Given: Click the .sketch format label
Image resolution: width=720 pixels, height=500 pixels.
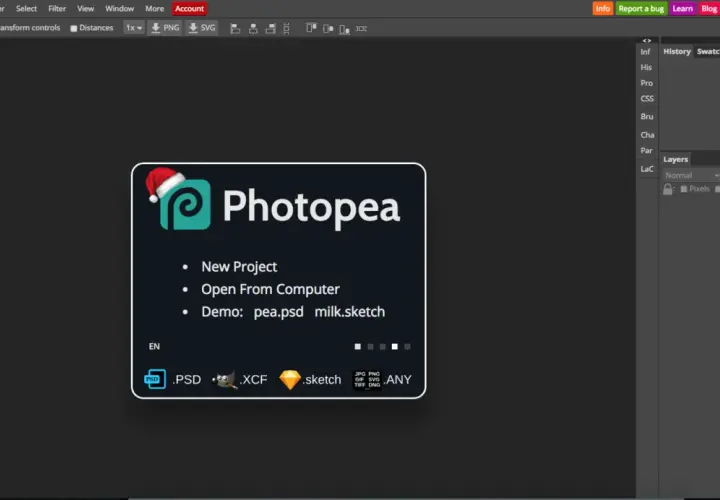Looking at the screenshot, I should point(322,380).
